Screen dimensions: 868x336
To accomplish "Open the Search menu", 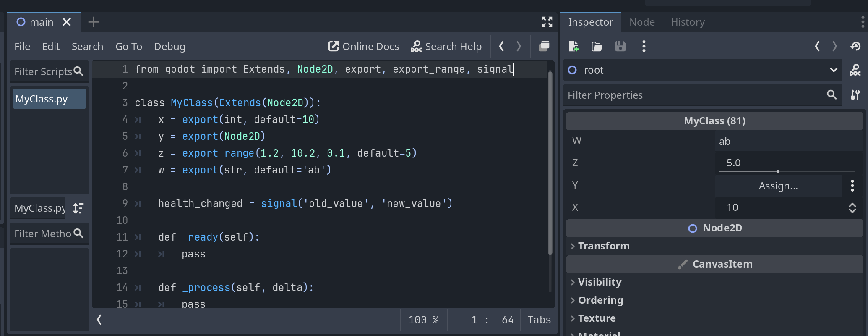I will point(87,46).
